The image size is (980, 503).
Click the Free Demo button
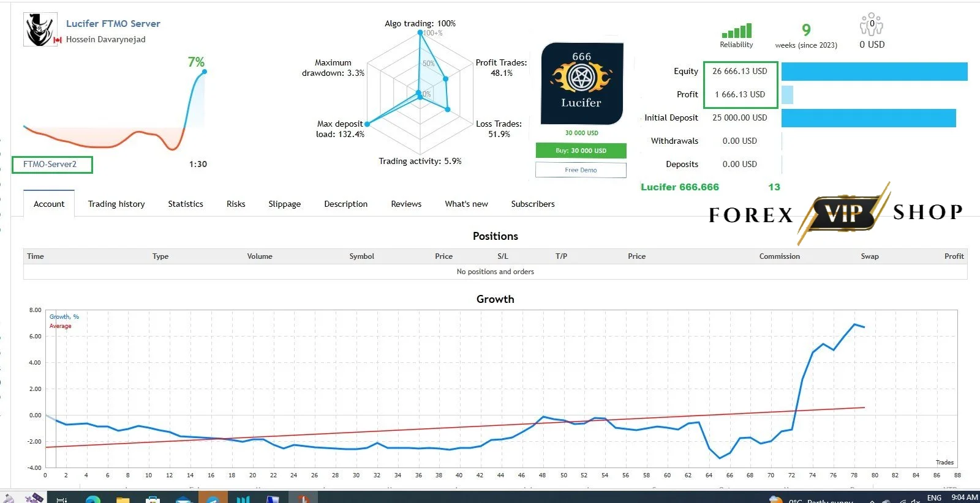tap(581, 170)
